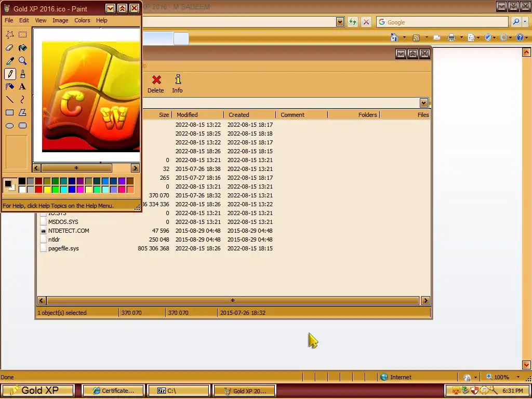Viewport: 532px width, 399px height.
Task: Open the zoom level 100% dropdown
Action: click(x=518, y=377)
